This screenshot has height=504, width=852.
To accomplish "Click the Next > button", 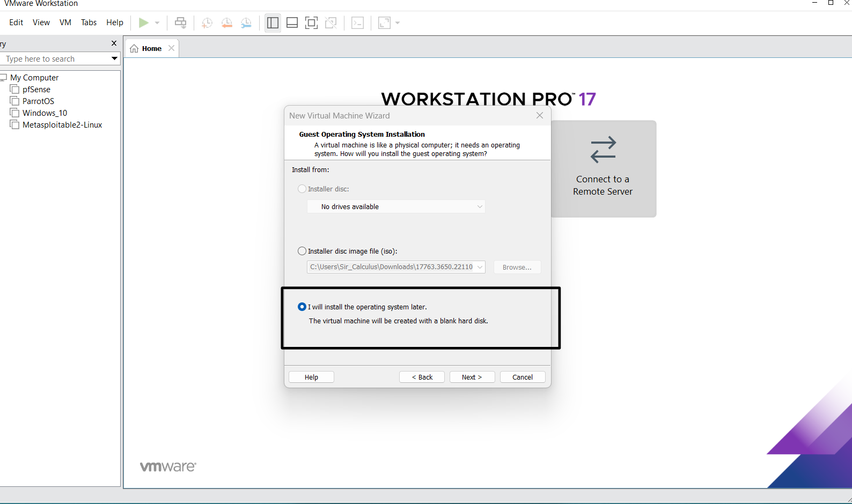I will point(472,377).
